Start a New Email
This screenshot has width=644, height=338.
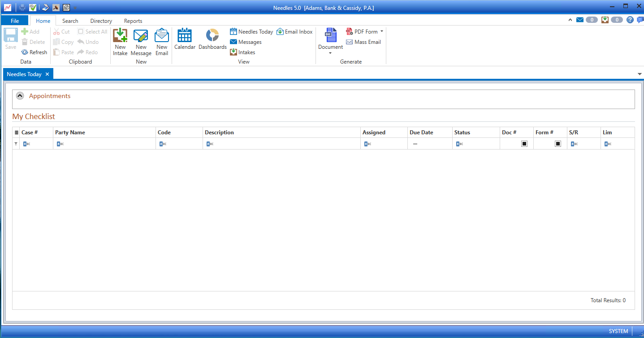tap(162, 42)
